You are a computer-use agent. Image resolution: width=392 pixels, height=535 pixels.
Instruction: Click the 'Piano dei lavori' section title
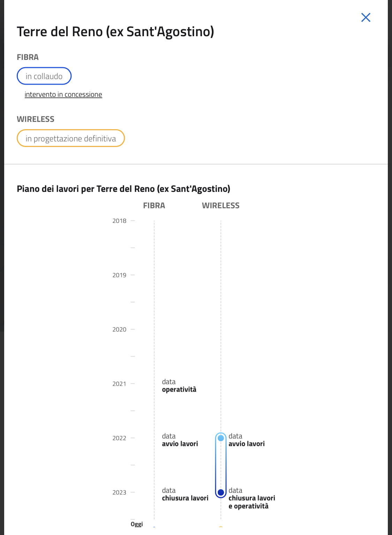click(123, 189)
